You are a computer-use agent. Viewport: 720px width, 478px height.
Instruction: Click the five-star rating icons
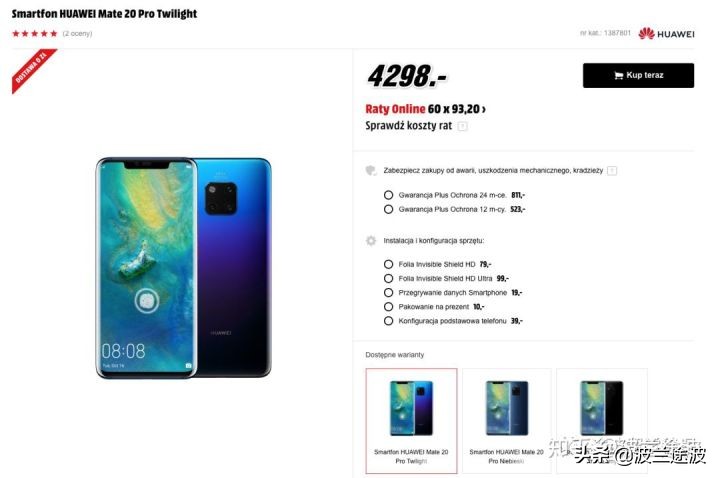tap(35, 33)
